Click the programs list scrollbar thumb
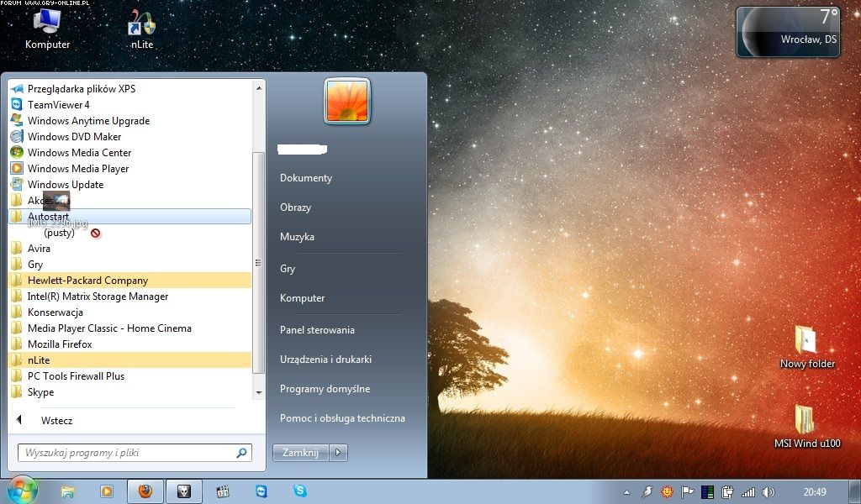This screenshot has width=861, height=504. tap(259, 263)
